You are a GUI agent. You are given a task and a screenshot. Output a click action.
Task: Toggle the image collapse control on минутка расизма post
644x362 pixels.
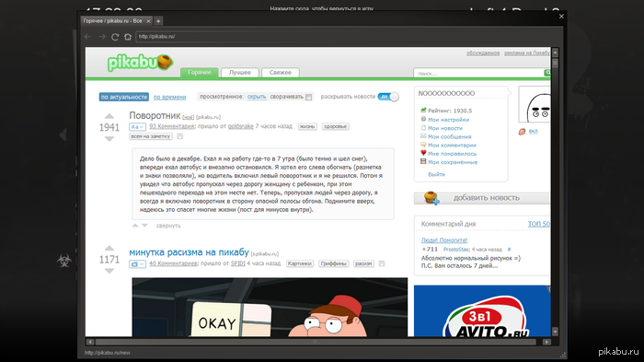pyautogui.click(x=137, y=263)
